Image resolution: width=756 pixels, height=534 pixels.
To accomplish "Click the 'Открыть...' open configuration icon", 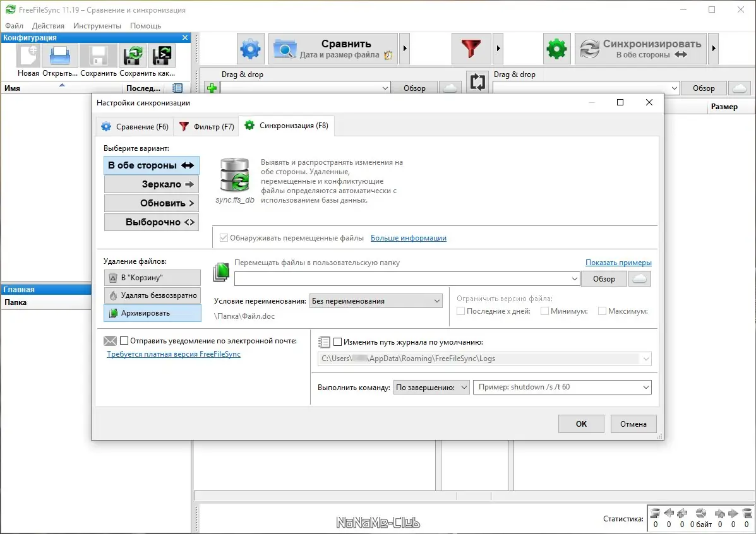I will tap(60, 56).
